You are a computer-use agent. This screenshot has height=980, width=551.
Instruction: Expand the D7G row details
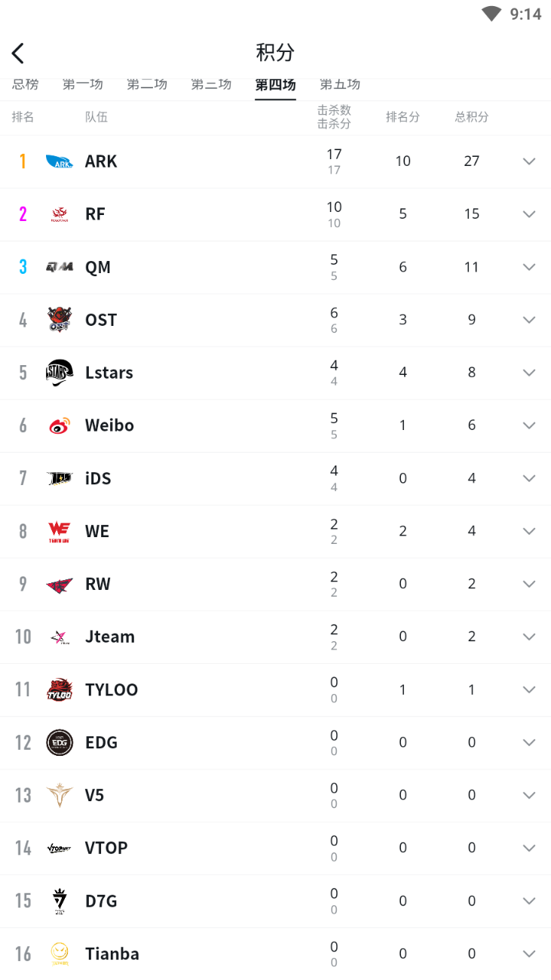click(x=529, y=901)
